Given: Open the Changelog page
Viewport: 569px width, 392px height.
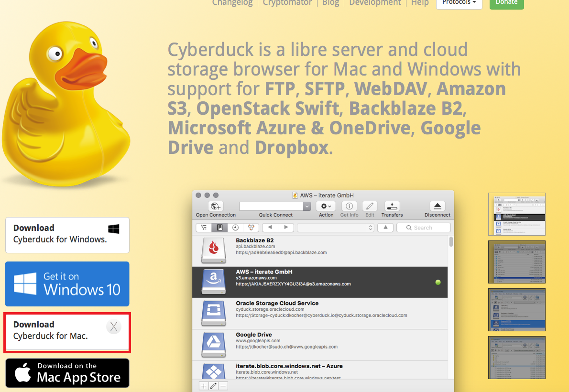Looking at the screenshot, I should (232, 3).
